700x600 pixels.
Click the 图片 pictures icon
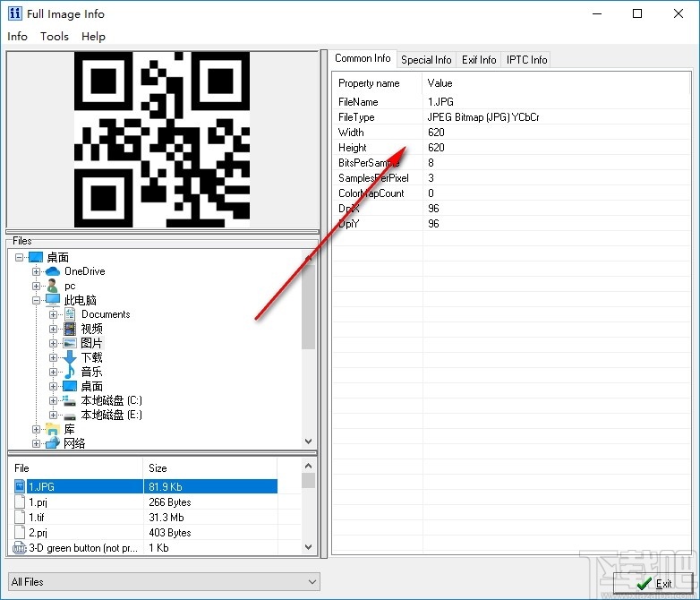(x=70, y=343)
